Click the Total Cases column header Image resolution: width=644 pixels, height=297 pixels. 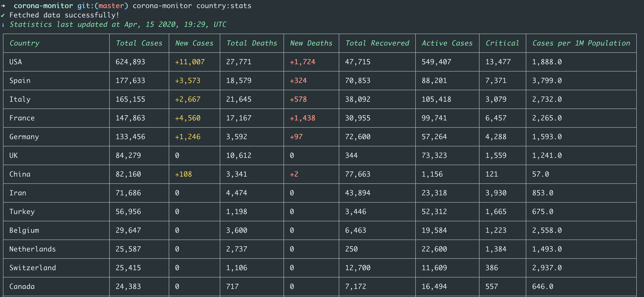point(139,43)
